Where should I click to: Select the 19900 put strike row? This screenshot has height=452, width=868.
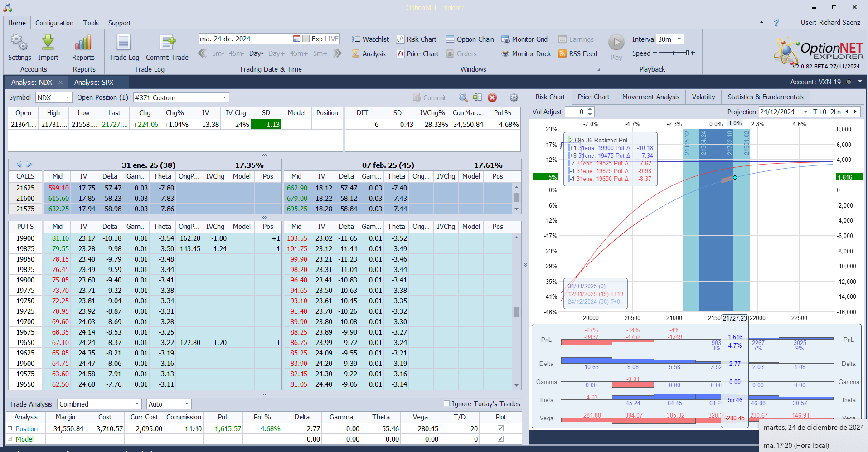click(x=145, y=238)
